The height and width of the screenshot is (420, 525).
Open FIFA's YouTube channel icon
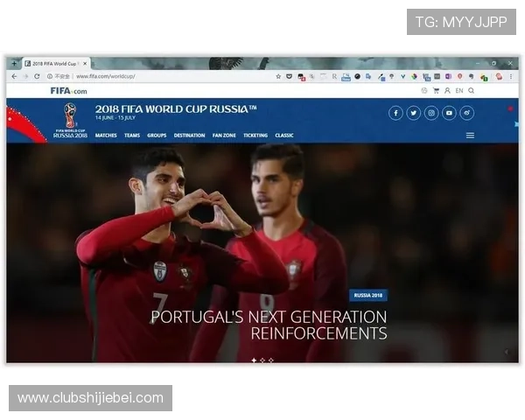point(449,113)
